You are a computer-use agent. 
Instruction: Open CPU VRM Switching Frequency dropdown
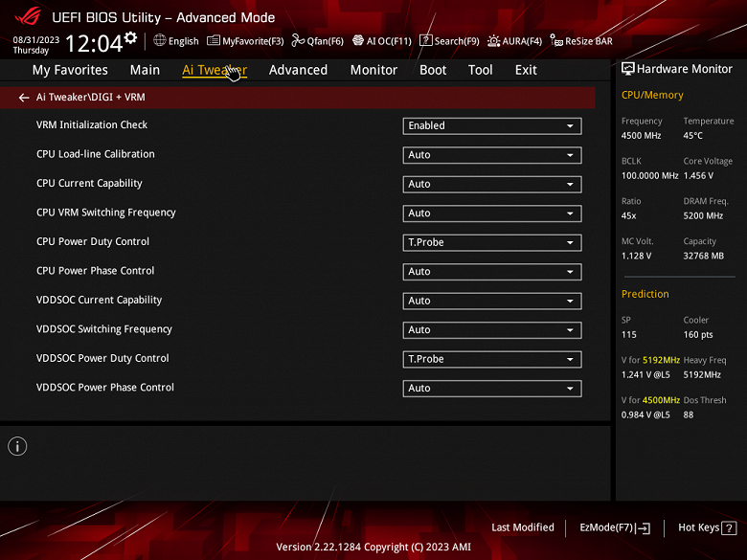pos(492,213)
